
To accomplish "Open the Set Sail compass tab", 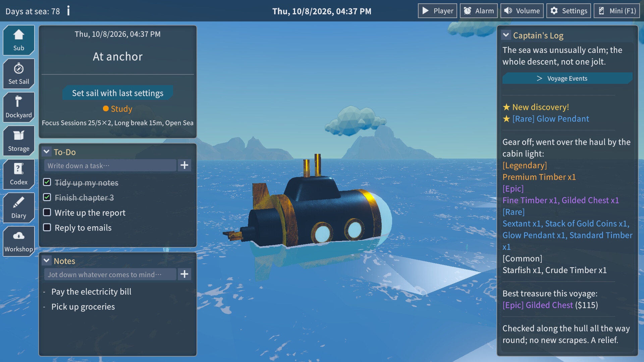I will coord(19,74).
